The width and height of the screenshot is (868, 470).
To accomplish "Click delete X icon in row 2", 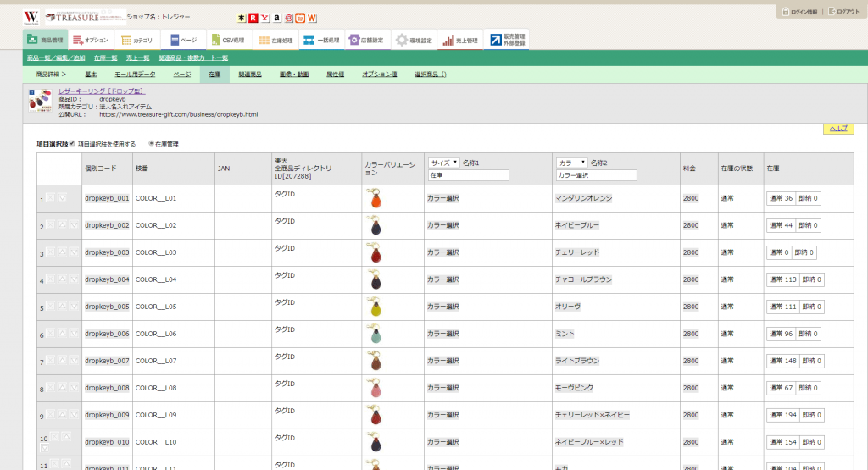I will [50, 225].
